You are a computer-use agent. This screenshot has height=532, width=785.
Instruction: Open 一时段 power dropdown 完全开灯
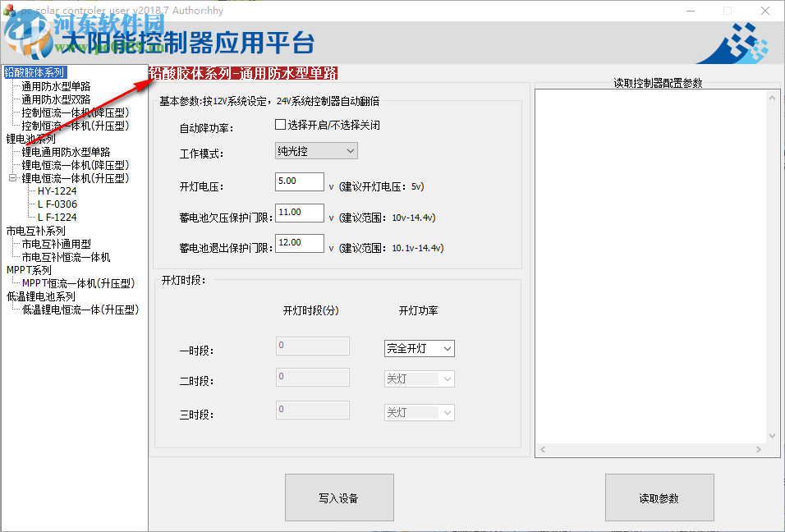420,348
